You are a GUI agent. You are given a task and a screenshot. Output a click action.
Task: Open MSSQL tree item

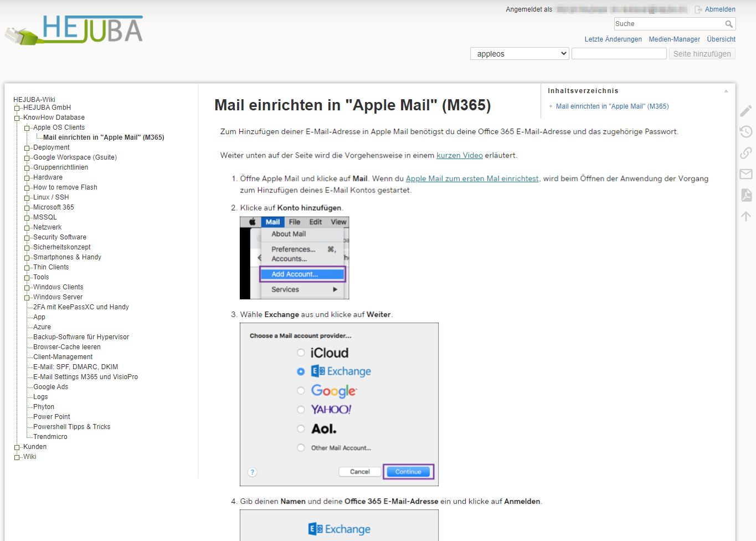coord(45,217)
